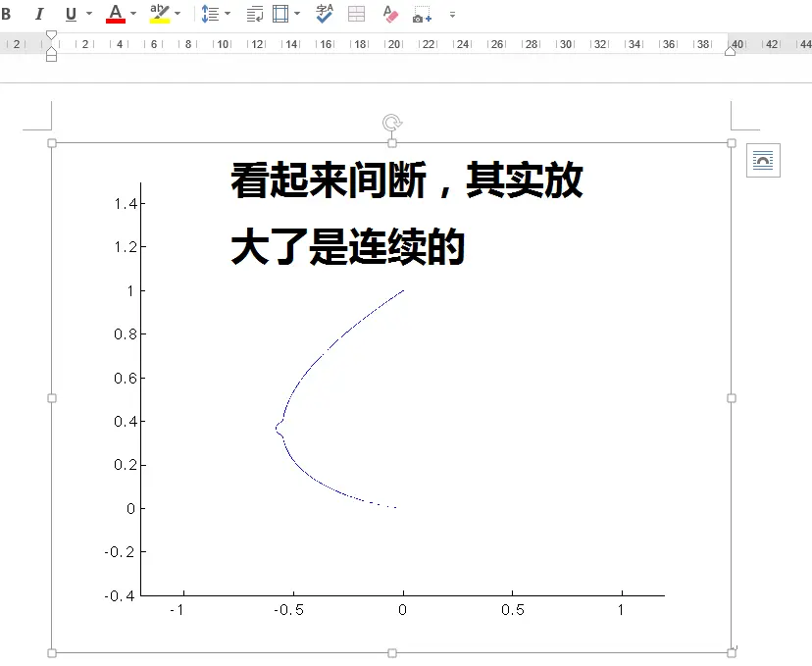Click the screenshot camera icon
The image size is (812, 666).
[422, 15]
